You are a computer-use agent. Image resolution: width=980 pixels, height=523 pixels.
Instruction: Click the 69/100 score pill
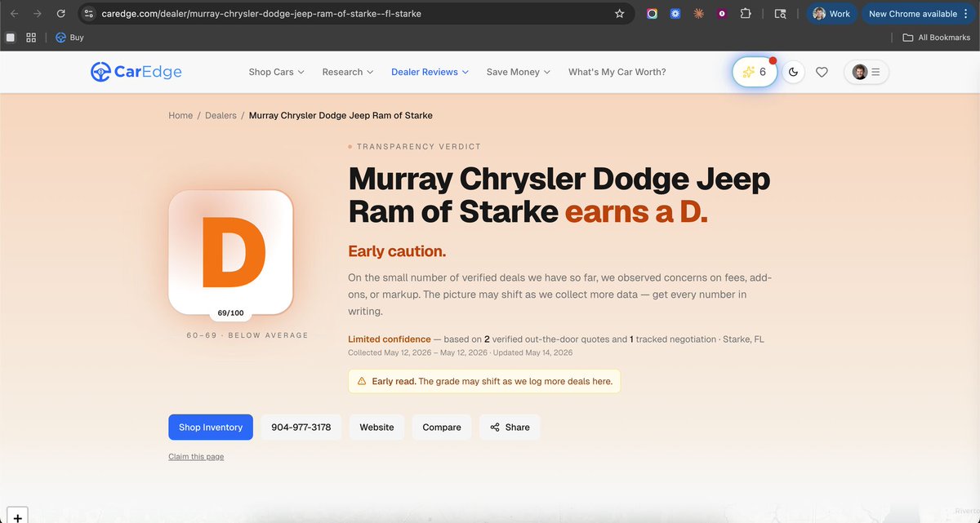pyautogui.click(x=230, y=312)
